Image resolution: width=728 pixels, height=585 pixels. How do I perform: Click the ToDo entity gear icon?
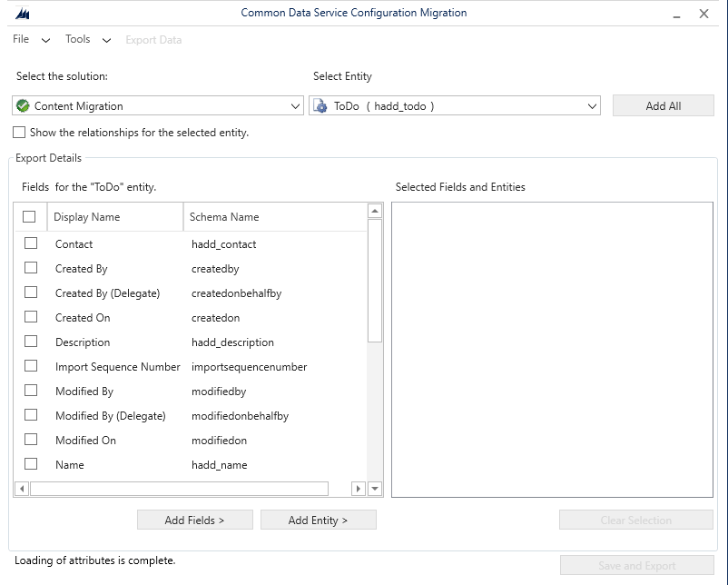tap(320, 106)
